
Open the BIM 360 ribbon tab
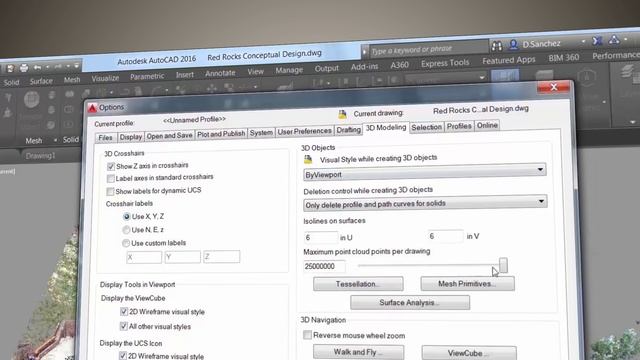[564, 58]
